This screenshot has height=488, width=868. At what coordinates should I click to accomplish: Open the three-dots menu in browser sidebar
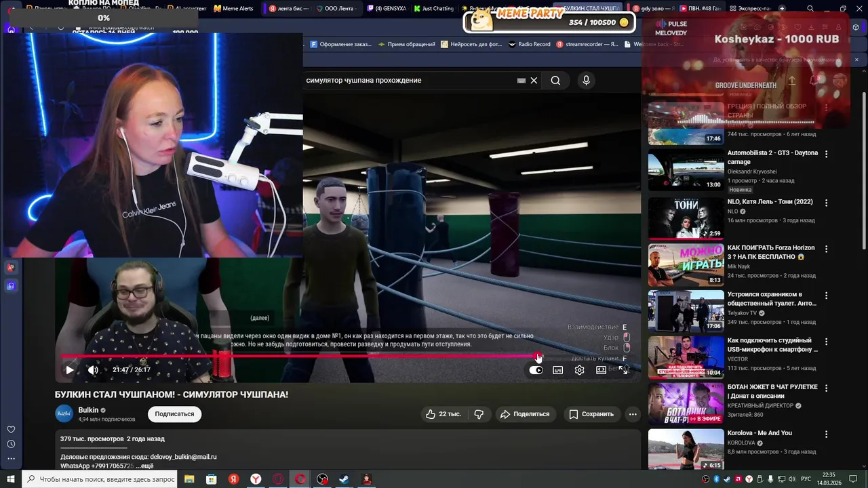[x=11, y=459]
